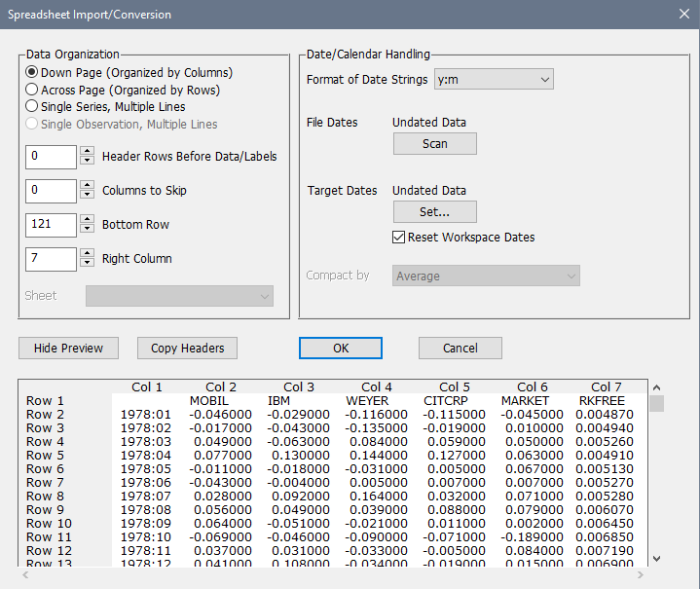Choose Across Page (Organized by Rows)
The image size is (700, 589).
point(33,90)
